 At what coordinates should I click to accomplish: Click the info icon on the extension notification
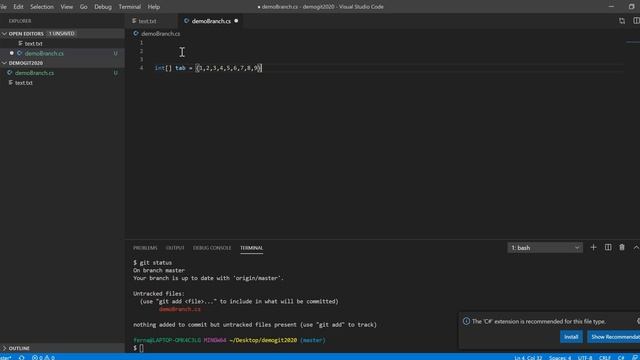(466, 321)
